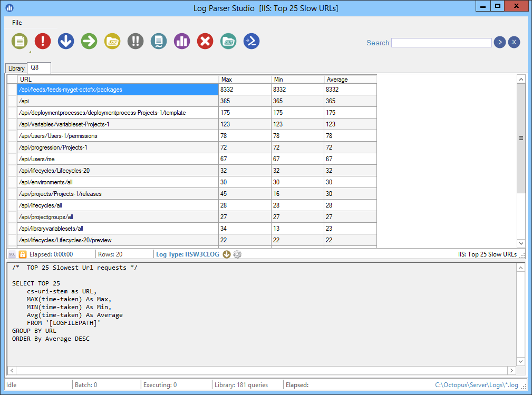Open the gear settings next to log type
This screenshot has height=395, width=532.
pyautogui.click(x=237, y=254)
